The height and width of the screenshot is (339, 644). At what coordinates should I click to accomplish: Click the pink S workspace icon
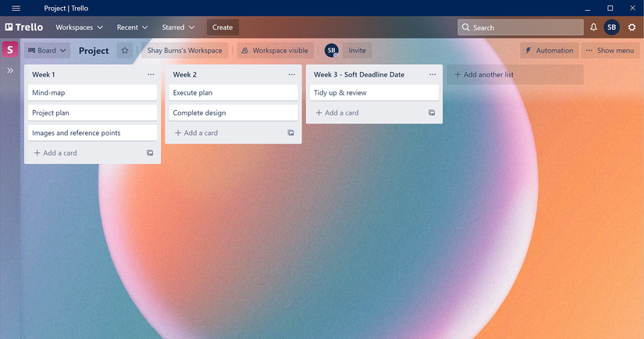[x=10, y=50]
